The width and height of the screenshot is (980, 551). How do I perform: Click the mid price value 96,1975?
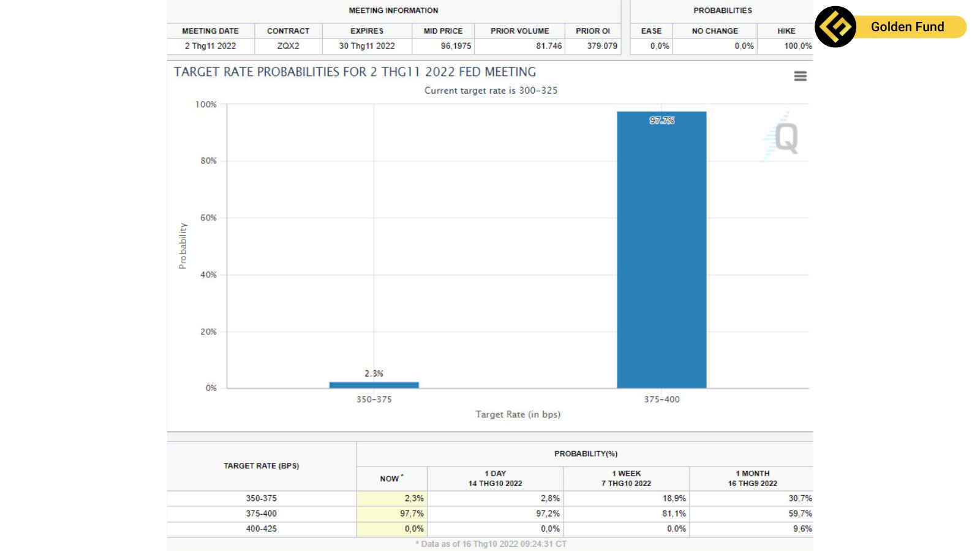tap(456, 46)
